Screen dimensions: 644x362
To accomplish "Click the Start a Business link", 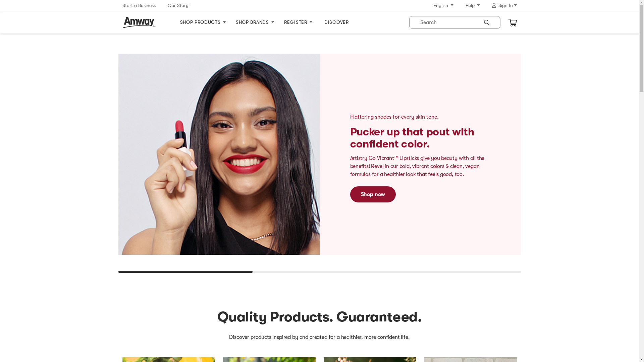I will pos(139,5).
